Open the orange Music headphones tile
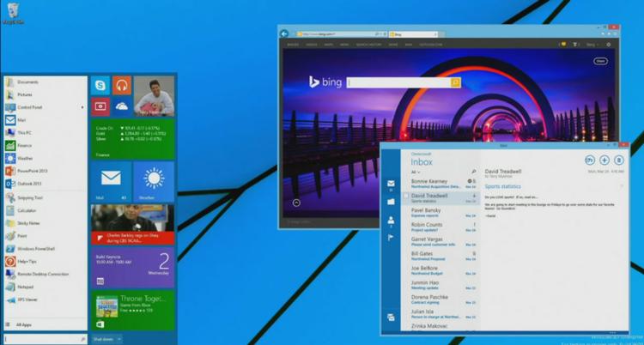644x345 pixels. [122, 86]
